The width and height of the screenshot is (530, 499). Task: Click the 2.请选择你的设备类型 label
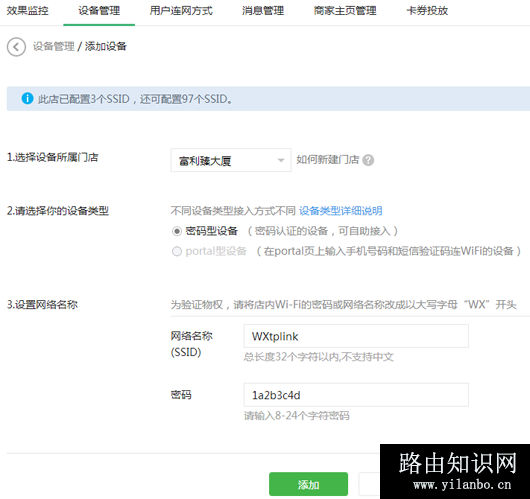[58, 211]
